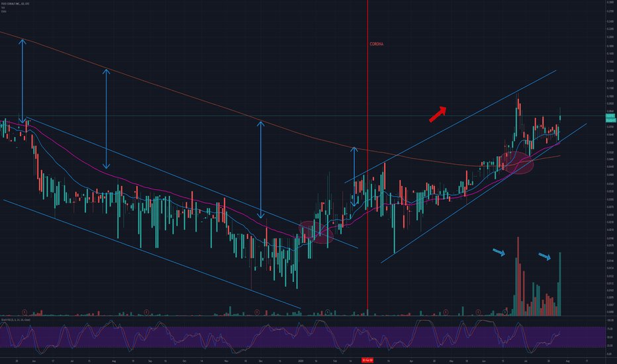Open the earnings marker near September 2019
This screenshot has width=617, height=364.
(146, 312)
